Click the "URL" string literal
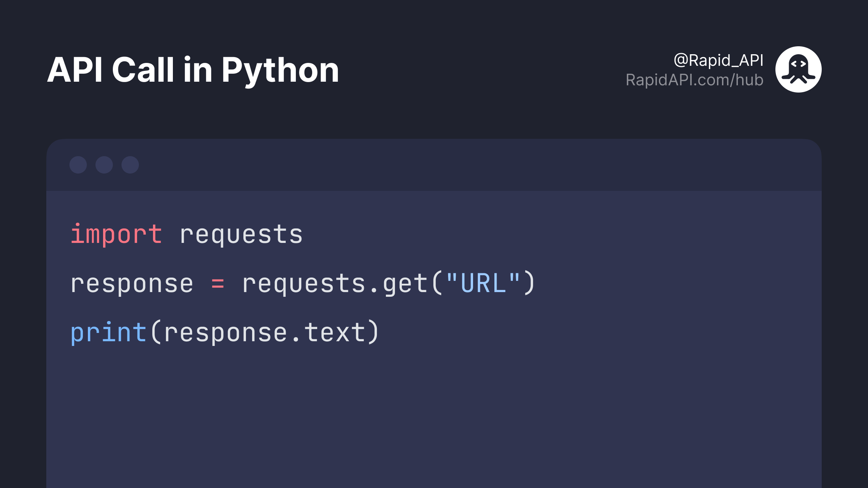Image resolution: width=868 pixels, height=488 pixels. (x=483, y=283)
